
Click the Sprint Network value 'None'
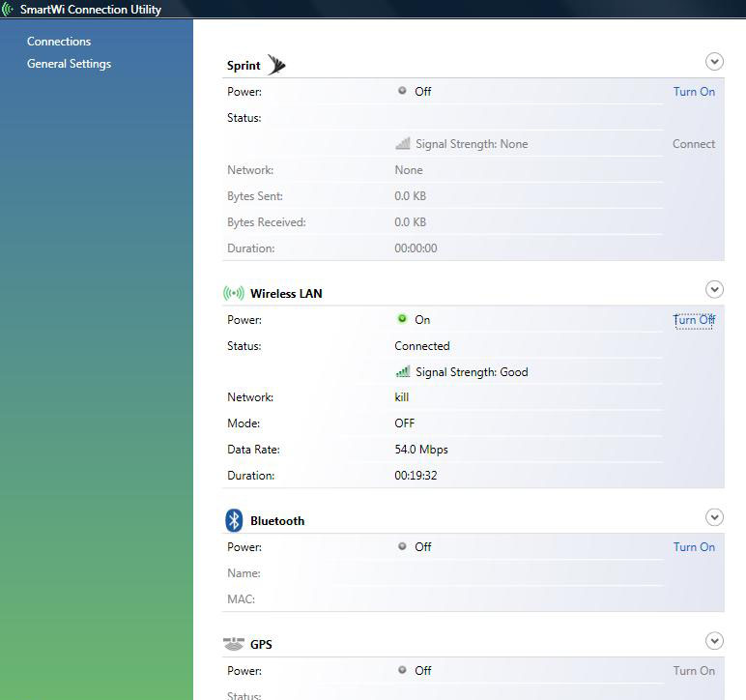point(409,170)
